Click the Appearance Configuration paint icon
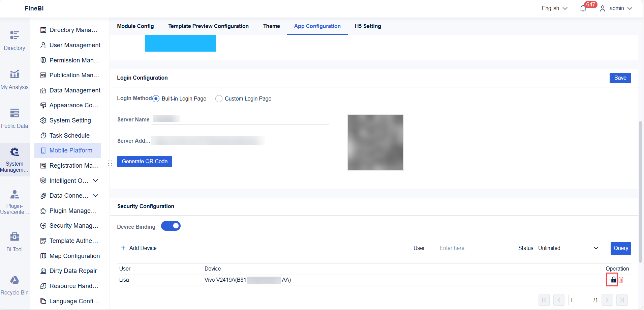 (43, 105)
